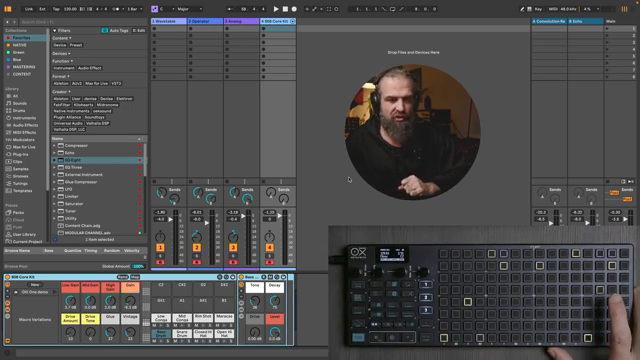Toggle the Ext sync button
The height and width of the screenshot is (360, 640).
(42, 9)
